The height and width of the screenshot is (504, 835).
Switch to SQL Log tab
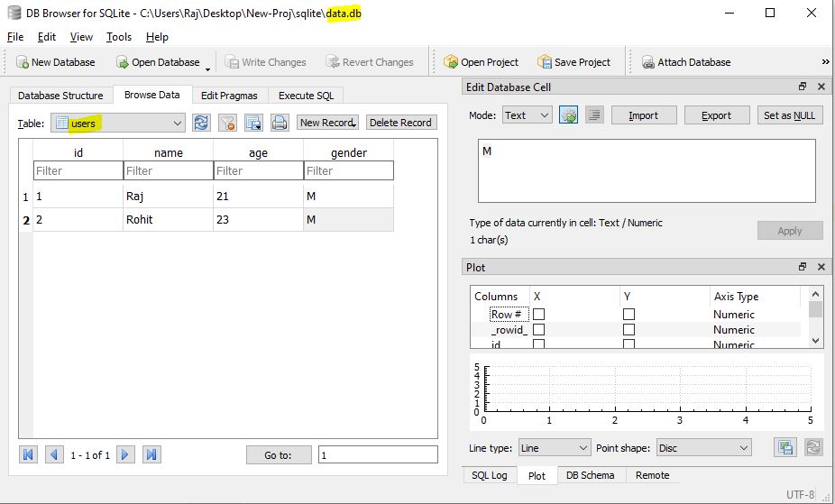[x=490, y=475]
